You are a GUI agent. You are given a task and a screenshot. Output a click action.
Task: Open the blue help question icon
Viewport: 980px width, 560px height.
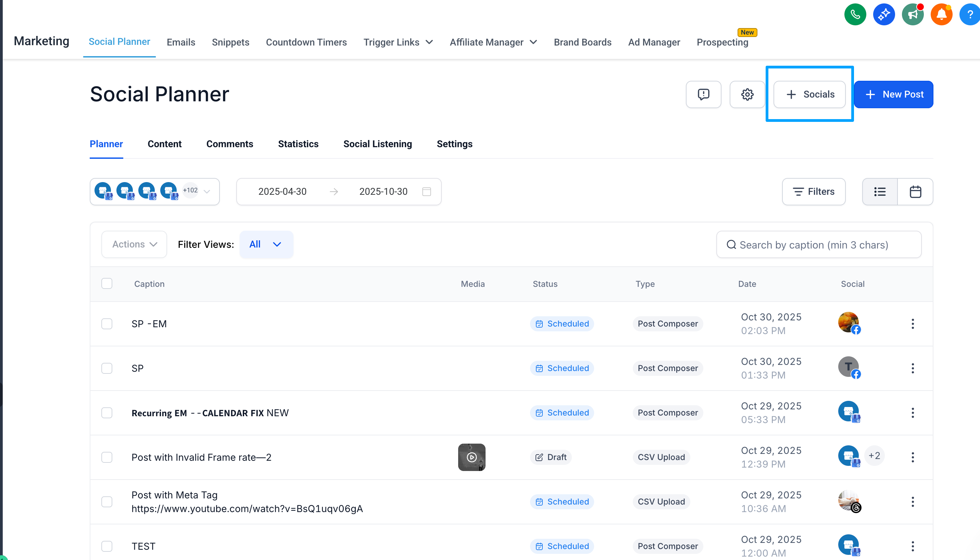coord(970,15)
